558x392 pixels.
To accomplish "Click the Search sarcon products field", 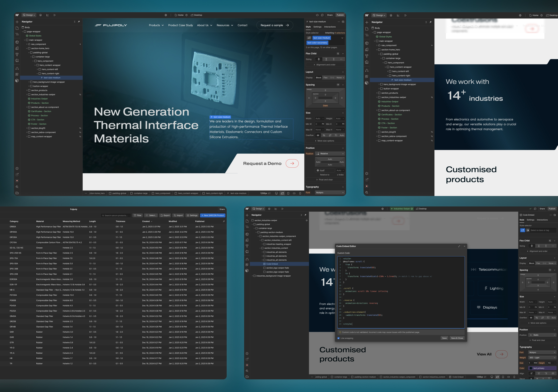I will point(116,215).
